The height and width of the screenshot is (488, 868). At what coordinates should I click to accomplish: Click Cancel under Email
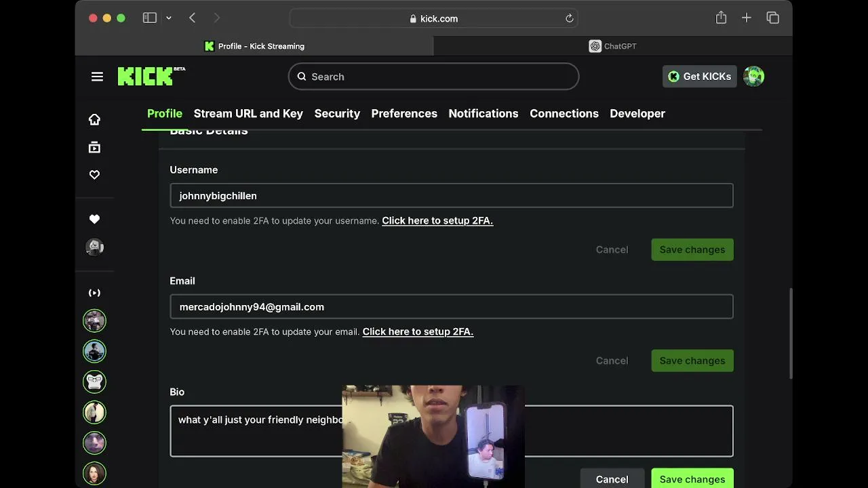612,361
